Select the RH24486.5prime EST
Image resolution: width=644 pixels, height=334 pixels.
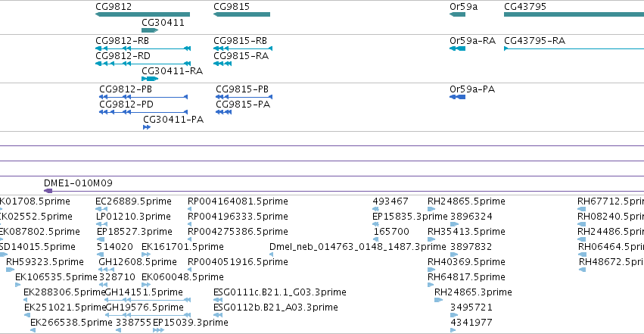point(582,239)
